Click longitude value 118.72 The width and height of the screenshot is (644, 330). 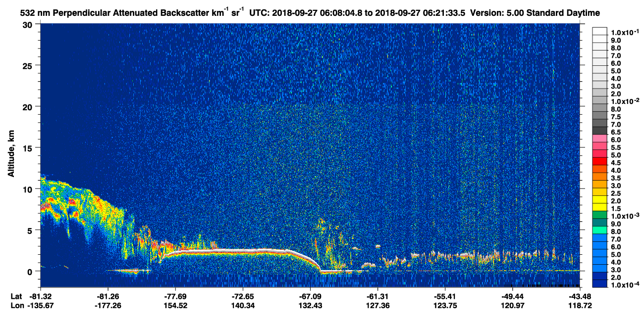click(581, 305)
